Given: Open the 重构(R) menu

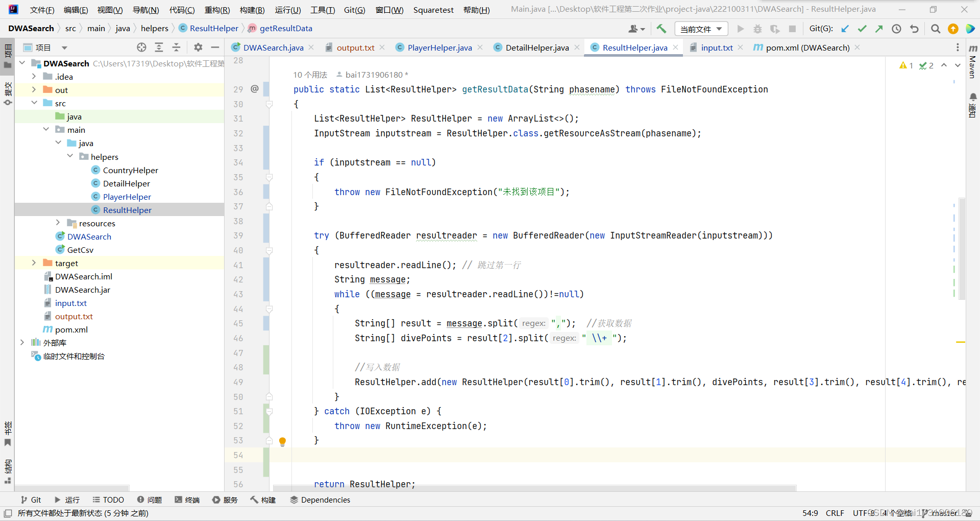Looking at the screenshot, I should pos(217,10).
